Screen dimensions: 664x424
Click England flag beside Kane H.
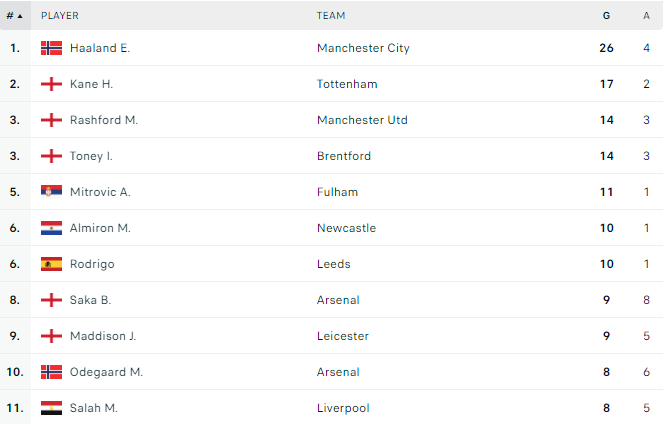[x=51, y=84]
